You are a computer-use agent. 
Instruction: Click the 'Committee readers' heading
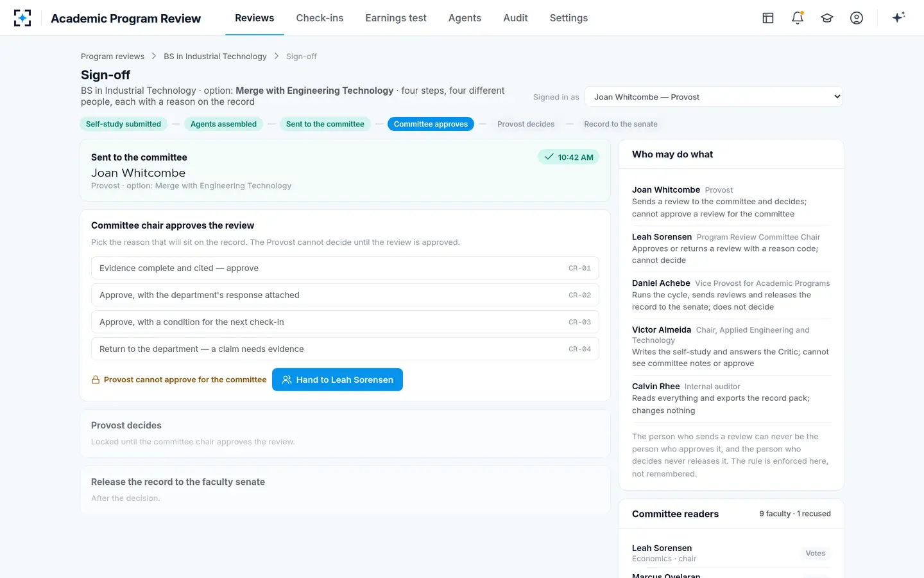(x=675, y=514)
